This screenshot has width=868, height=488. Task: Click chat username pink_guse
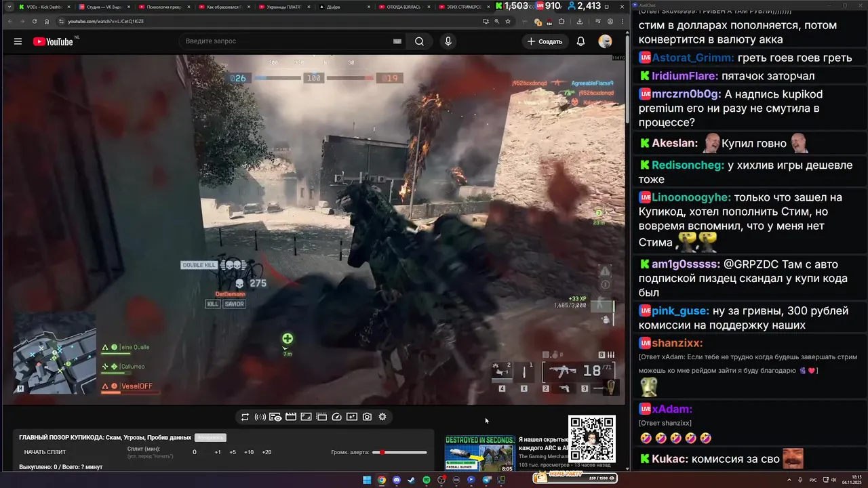pyautogui.click(x=680, y=310)
